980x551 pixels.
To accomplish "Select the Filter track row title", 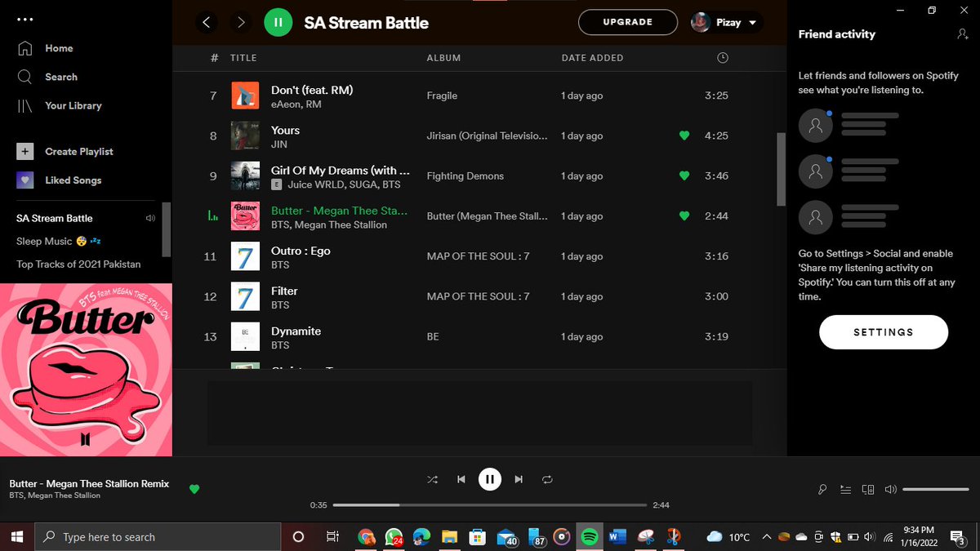I will [284, 291].
